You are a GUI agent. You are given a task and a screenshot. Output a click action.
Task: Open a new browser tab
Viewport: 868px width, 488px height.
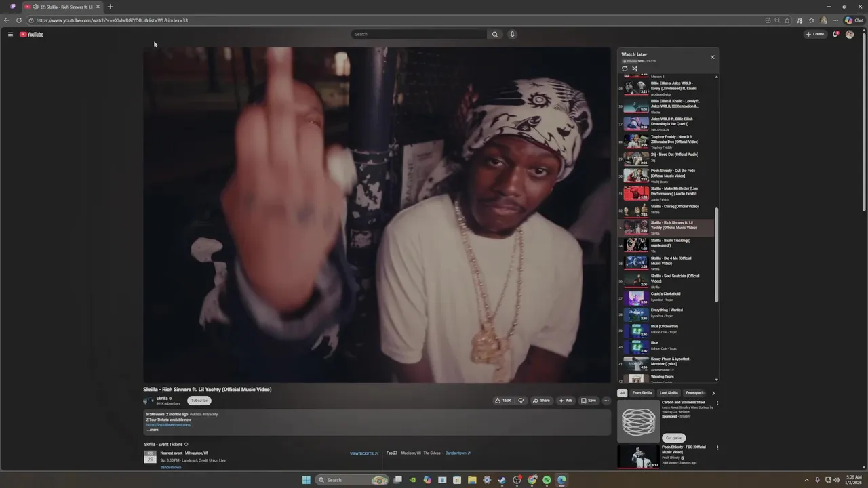(x=111, y=7)
